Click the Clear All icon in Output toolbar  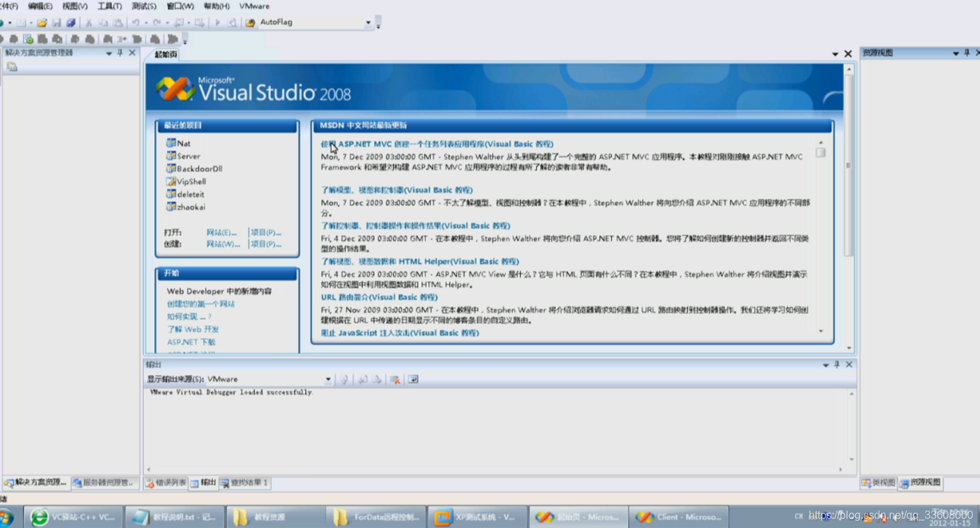point(395,380)
